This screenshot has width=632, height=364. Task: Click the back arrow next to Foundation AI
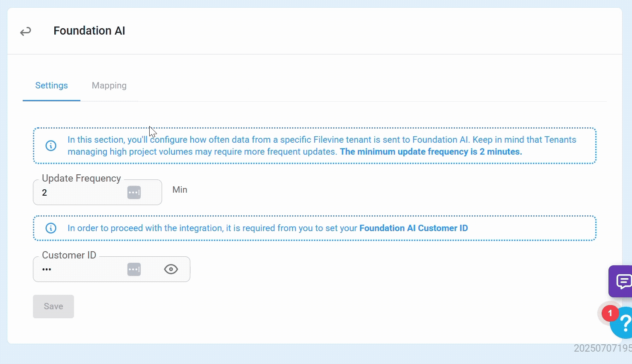26,31
